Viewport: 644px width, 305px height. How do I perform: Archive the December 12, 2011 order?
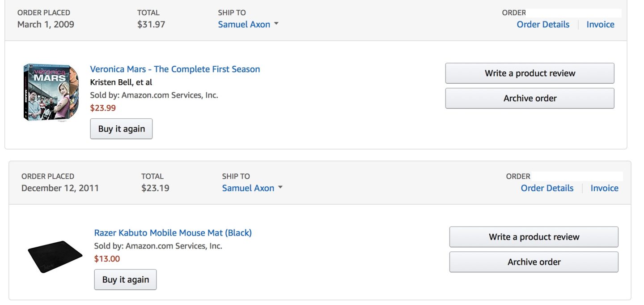point(534,262)
